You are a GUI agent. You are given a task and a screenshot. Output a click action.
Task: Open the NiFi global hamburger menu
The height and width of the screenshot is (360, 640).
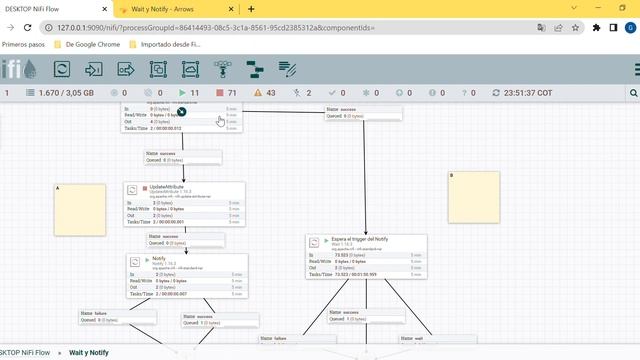(637, 69)
